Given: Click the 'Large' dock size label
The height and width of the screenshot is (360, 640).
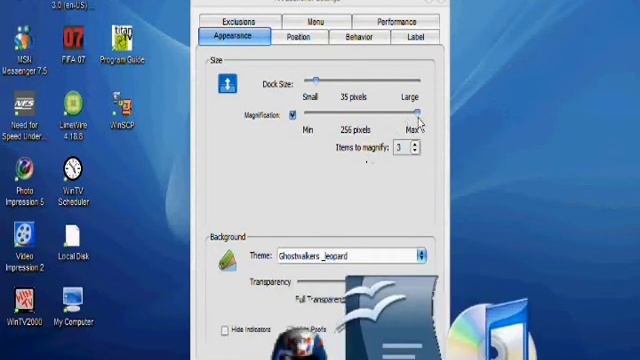Looking at the screenshot, I should click(410, 97).
